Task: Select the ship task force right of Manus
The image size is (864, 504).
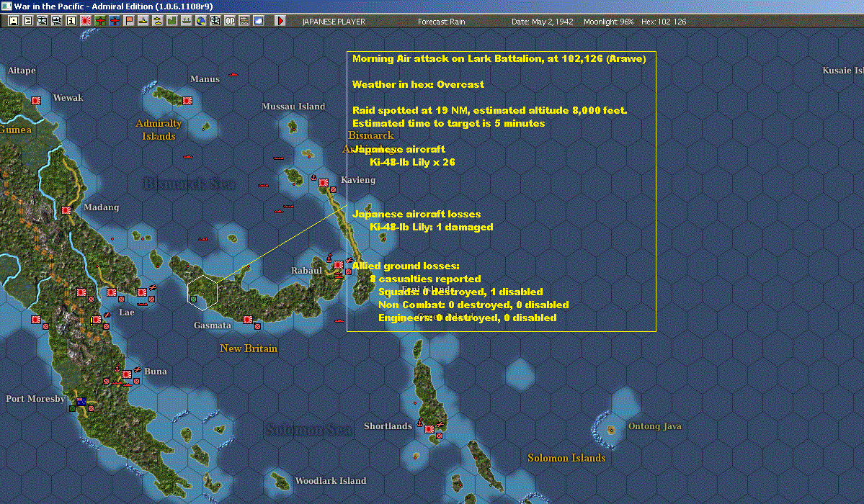Action: point(233,74)
